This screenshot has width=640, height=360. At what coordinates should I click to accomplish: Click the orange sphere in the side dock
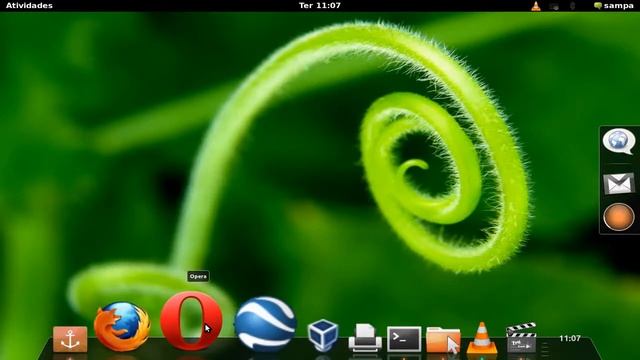(619, 217)
